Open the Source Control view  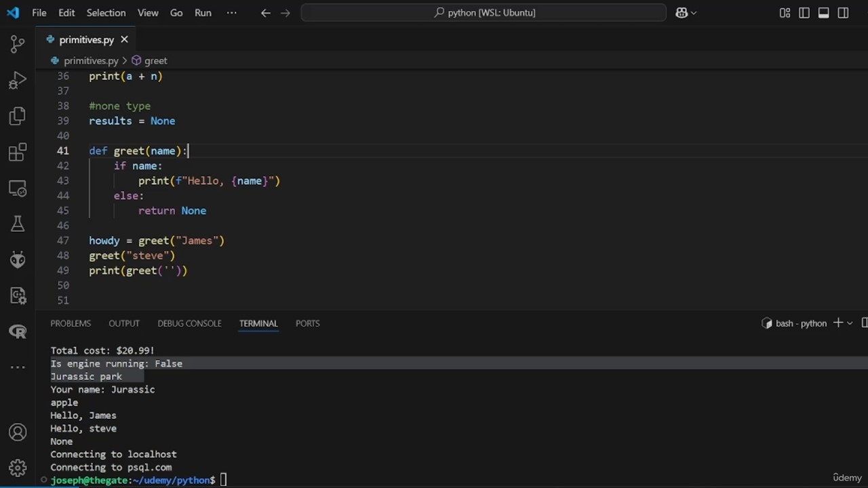18,44
